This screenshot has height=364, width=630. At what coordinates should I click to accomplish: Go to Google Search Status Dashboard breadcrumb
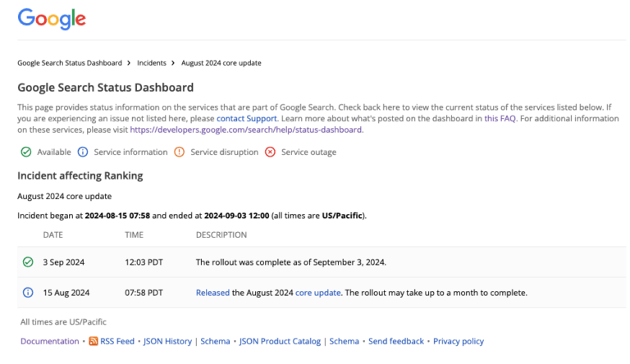(x=69, y=63)
